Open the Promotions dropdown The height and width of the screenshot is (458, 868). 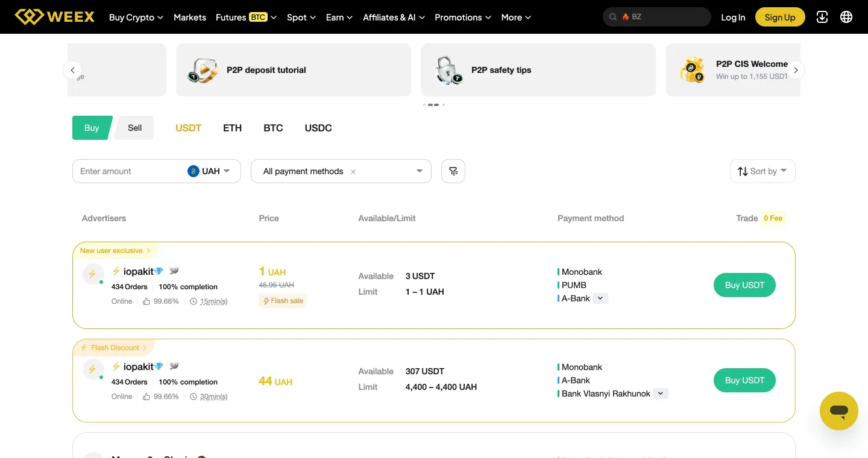[x=463, y=17]
